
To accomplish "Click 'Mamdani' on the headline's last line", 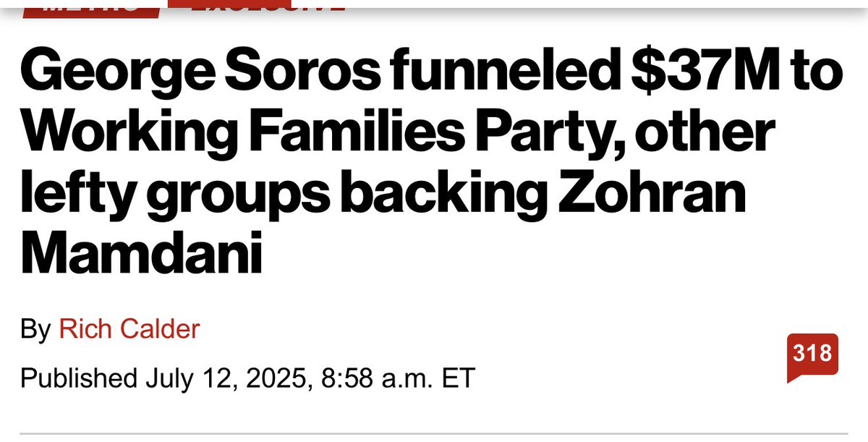I will pyautogui.click(x=140, y=255).
